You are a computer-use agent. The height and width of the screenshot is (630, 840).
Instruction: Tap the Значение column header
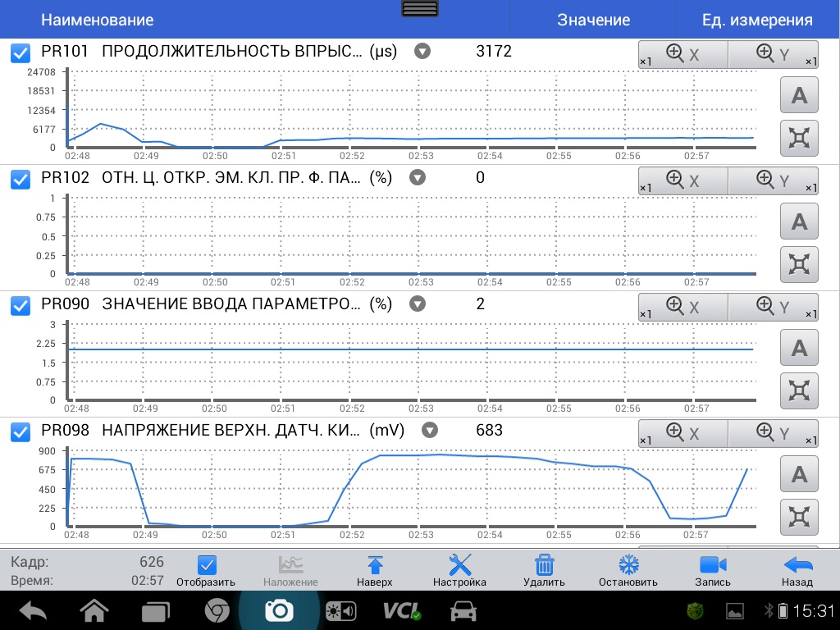[x=593, y=21]
